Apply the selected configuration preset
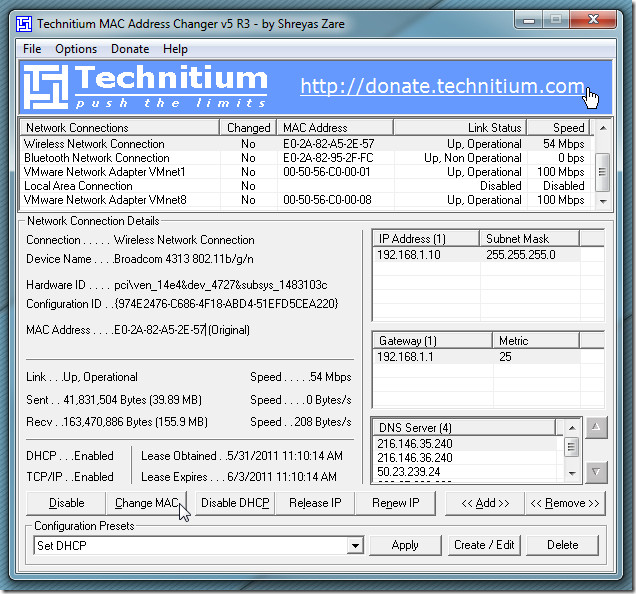Viewport: 636px width, 594px height. coord(405,545)
